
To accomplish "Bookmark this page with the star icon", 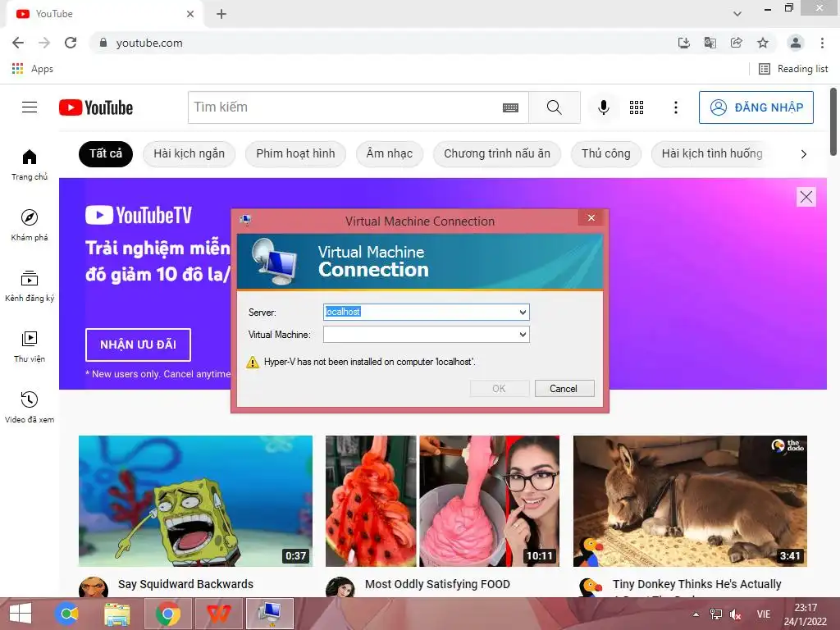I will pyautogui.click(x=763, y=43).
